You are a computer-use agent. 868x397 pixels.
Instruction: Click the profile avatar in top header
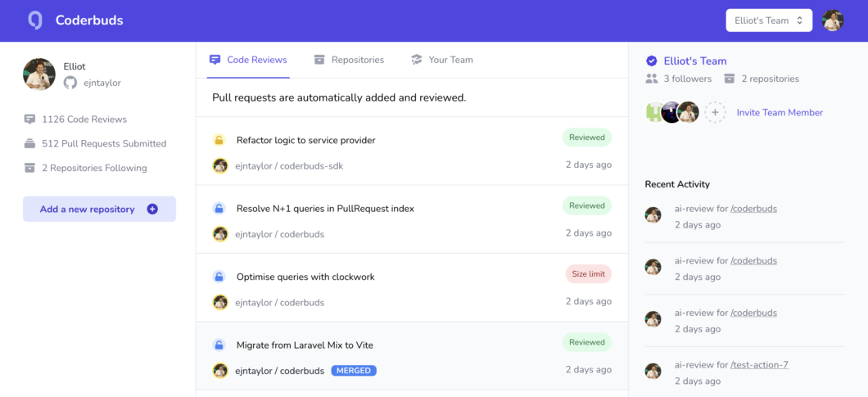click(833, 20)
